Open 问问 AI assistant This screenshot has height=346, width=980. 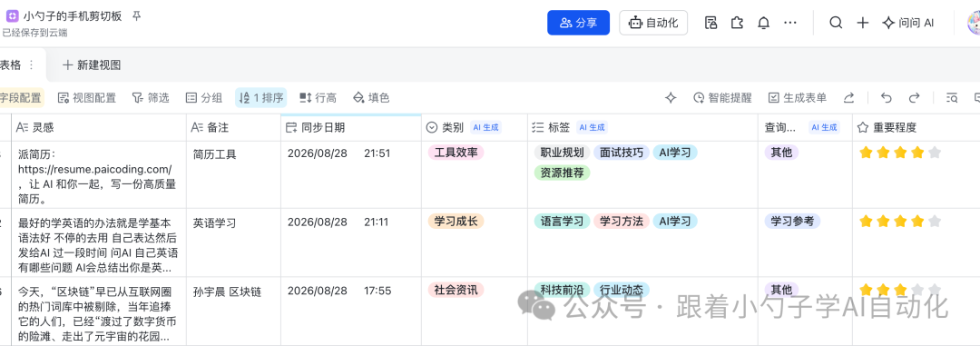pos(907,23)
